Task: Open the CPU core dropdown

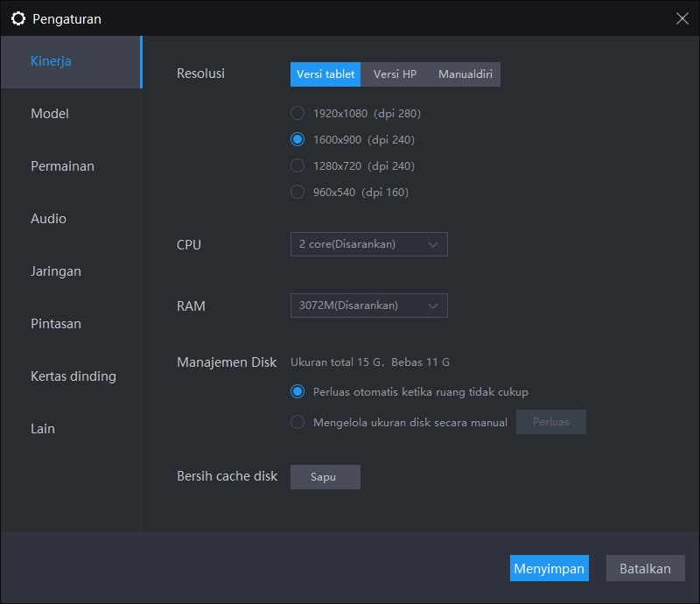Action: tap(368, 244)
